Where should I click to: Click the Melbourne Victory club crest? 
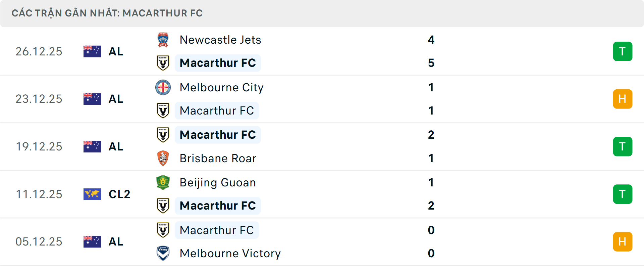coord(163,253)
